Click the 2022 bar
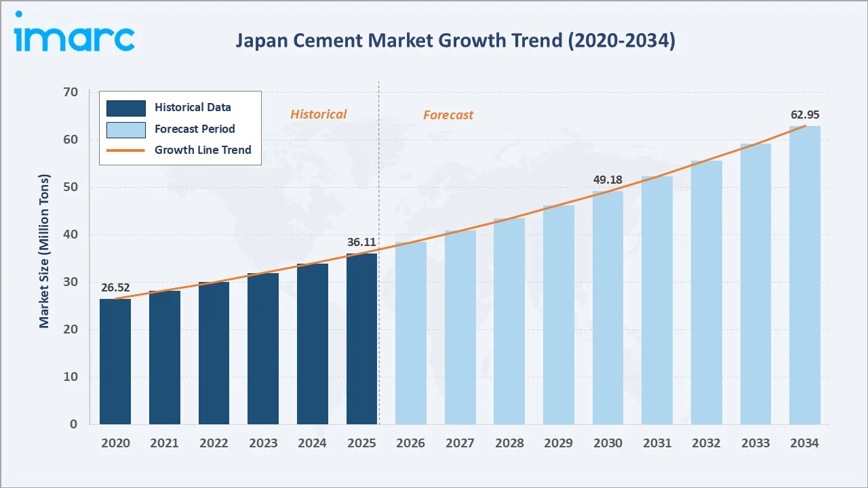 214,353
